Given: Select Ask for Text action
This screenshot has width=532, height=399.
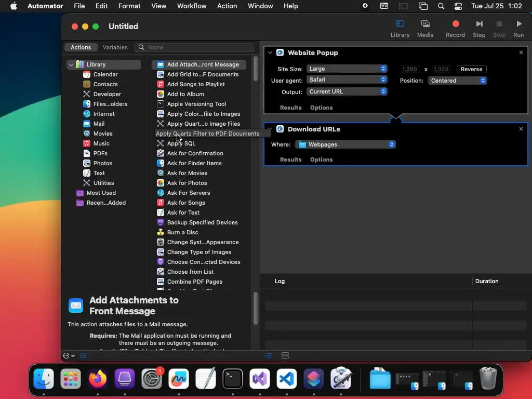Looking at the screenshot, I should point(183,212).
